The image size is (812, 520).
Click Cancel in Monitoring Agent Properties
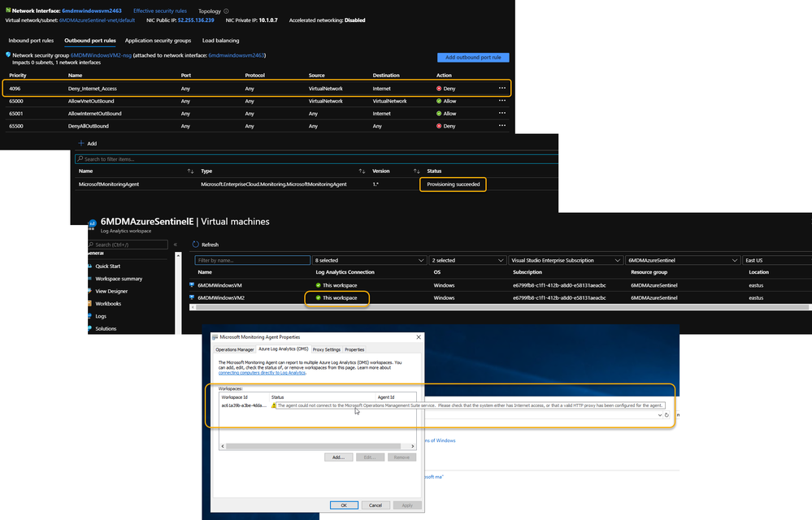[376, 505]
